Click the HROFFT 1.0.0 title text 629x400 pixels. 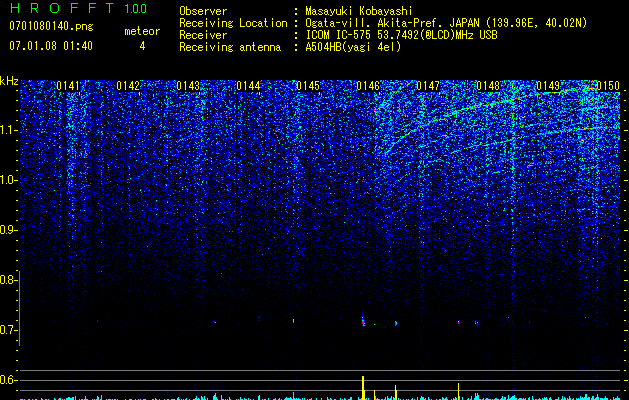pos(78,8)
